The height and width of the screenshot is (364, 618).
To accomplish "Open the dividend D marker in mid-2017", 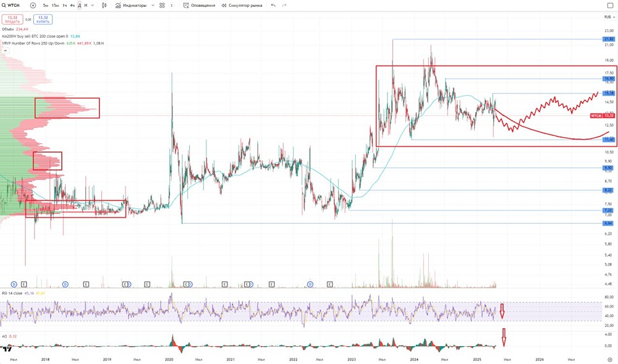I will 14,284.
